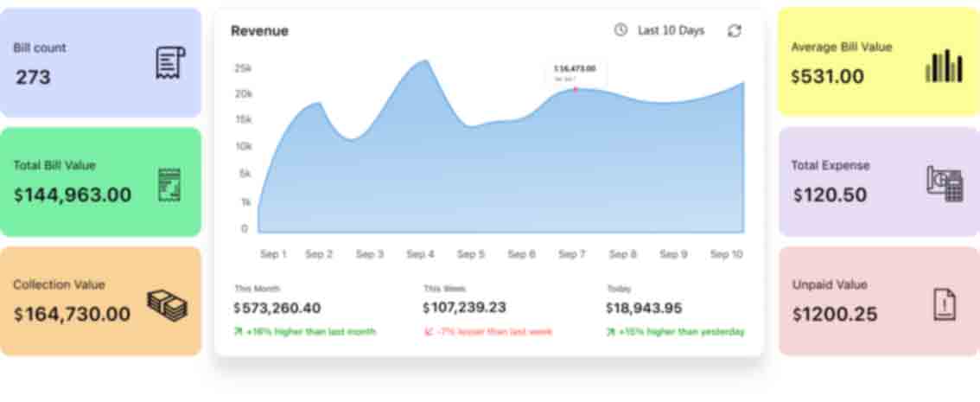980x402 pixels.
Task: Click the revenue tooltip above the Sep 7 point
Action: point(575,73)
